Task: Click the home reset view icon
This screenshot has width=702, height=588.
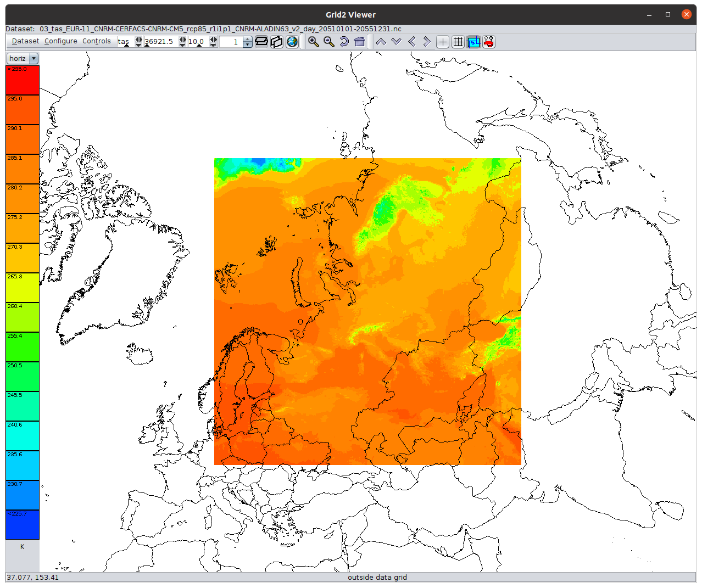Action: coord(359,42)
